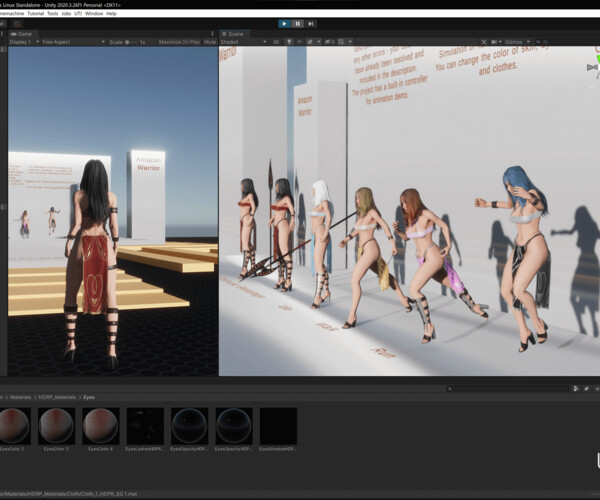Toggle the Scene view grid icon

click(x=341, y=42)
